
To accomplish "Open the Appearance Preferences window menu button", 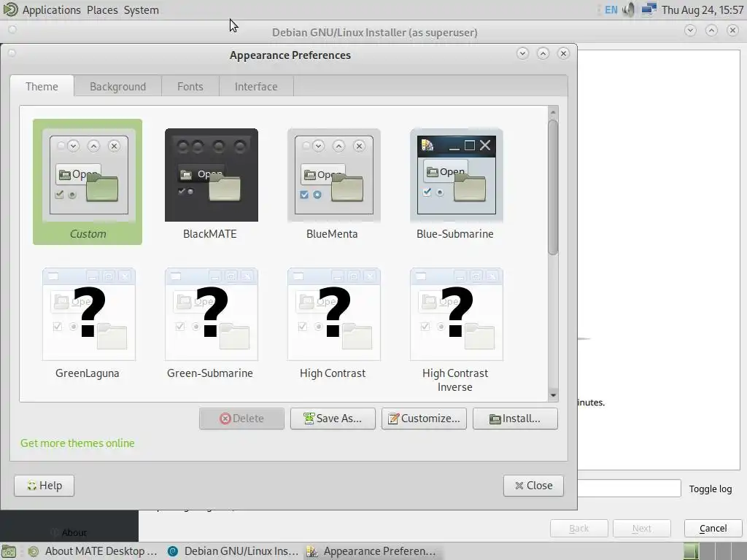I will (12, 52).
